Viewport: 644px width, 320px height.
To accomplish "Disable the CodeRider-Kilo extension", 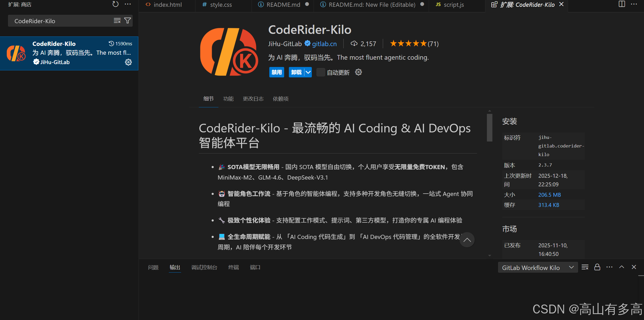I will pos(277,72).
